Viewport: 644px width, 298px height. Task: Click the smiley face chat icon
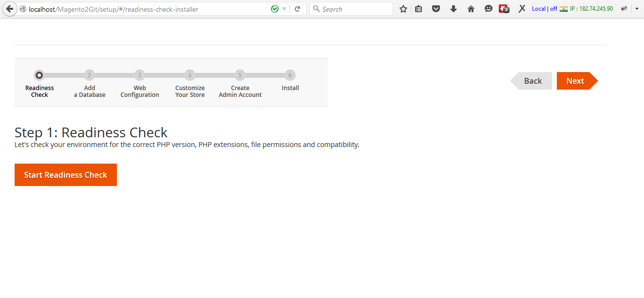coord(488,9)
